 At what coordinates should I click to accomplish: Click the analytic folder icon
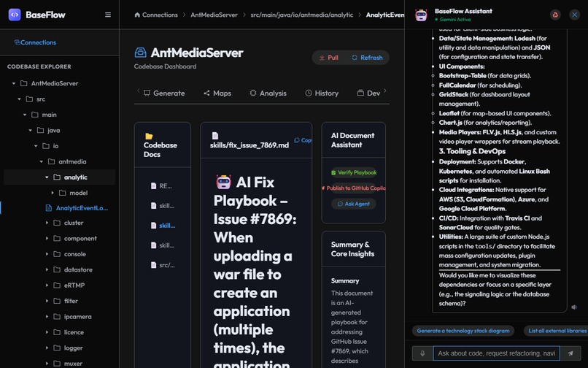(x=57, y=177)
